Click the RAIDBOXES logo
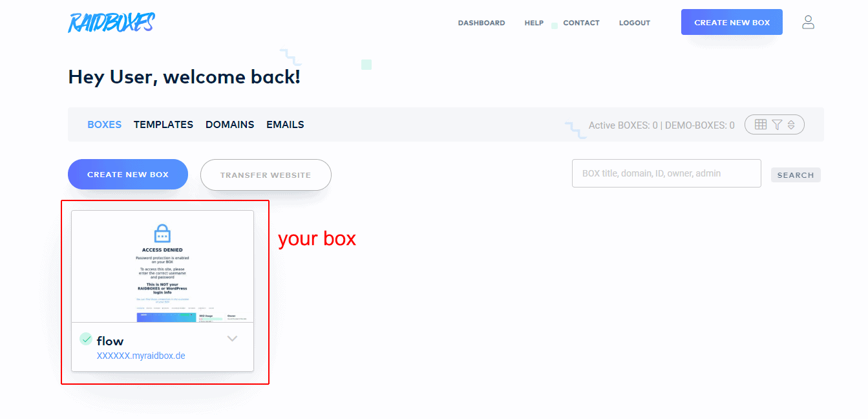Screen dimensions: 868x419 point(111,23)
